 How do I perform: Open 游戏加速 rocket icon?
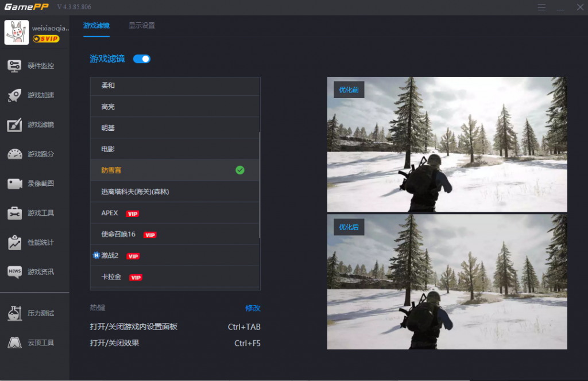tap(14, 95)
